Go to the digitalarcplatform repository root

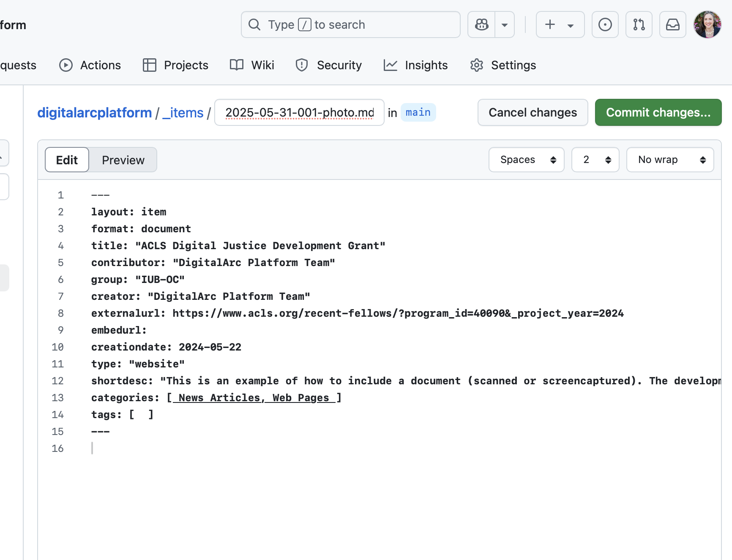click(x=94, y=113)
